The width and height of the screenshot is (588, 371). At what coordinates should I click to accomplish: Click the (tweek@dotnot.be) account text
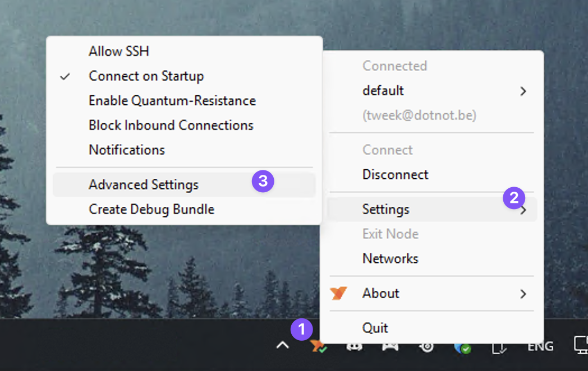click(x=419, y=115)
